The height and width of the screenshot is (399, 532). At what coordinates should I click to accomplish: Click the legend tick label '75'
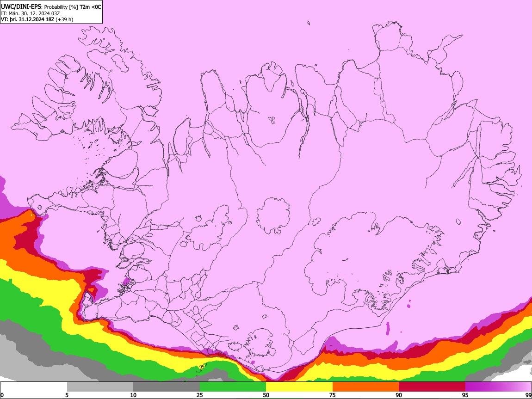[333, 395]
